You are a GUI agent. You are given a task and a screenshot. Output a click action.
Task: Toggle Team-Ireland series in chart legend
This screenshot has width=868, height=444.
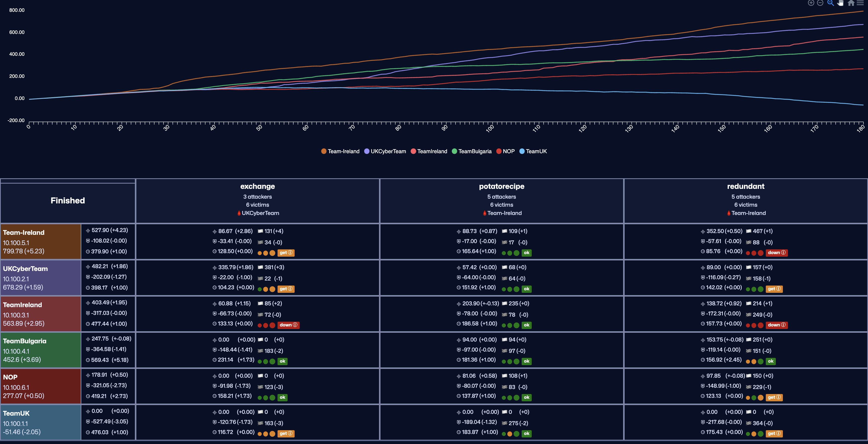click(343, 151)
